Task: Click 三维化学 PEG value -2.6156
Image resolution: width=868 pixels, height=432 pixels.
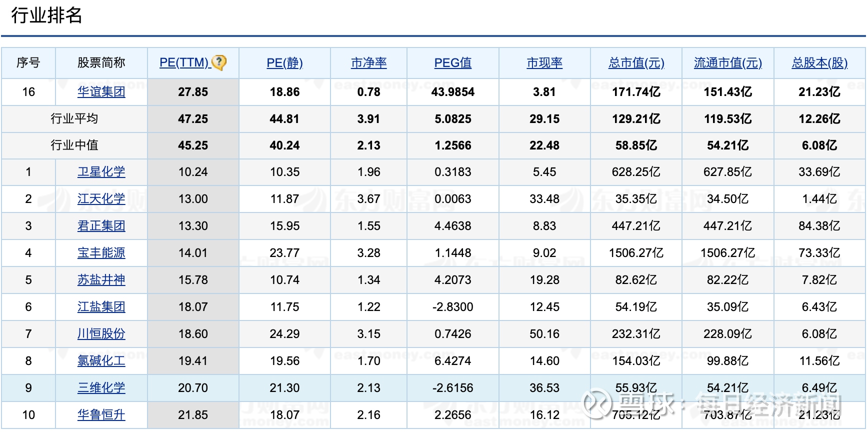Action: [452, 388]
